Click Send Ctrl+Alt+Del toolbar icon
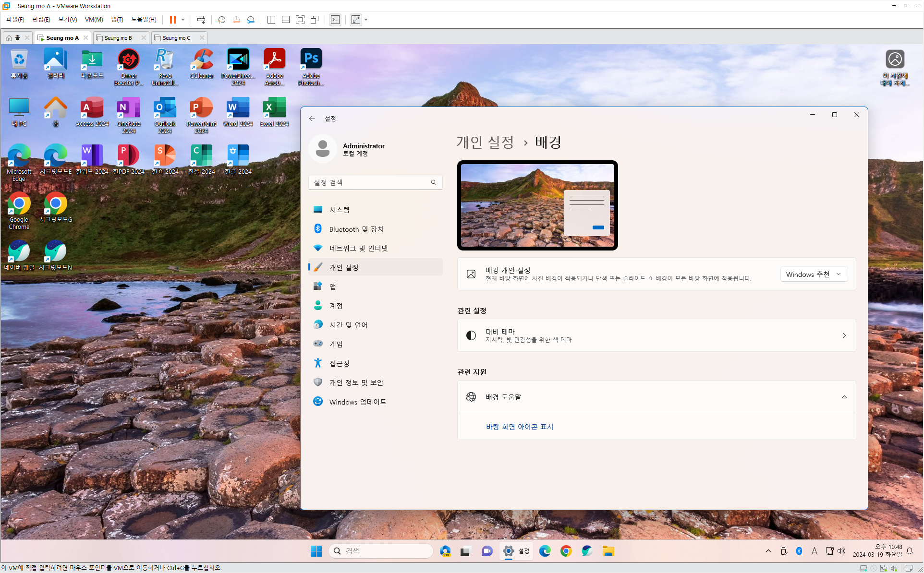 [x=201, y=20]
